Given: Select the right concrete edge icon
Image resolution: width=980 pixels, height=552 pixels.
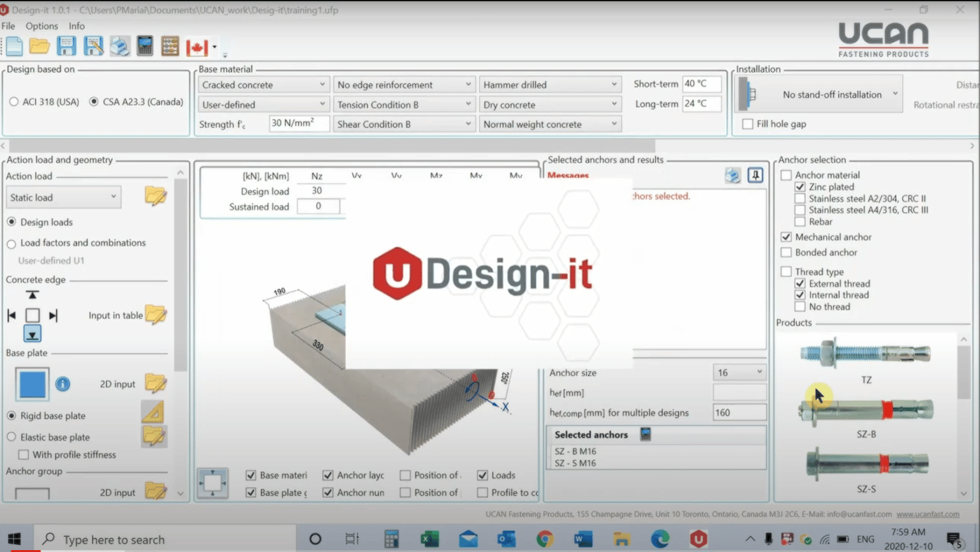Looking at the screenshot, I should (53, 315).
